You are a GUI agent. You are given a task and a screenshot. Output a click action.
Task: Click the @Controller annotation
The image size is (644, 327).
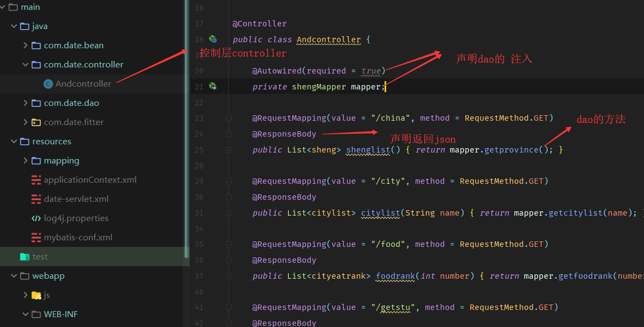[259, 24]
